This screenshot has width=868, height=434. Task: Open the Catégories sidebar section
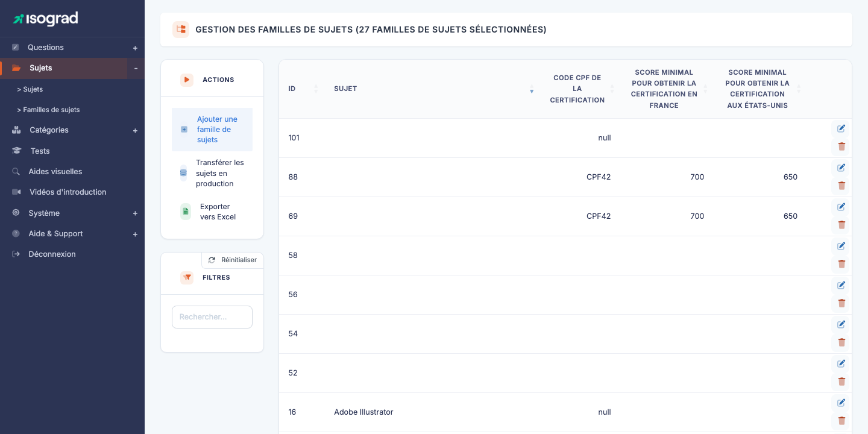point(49,130)
